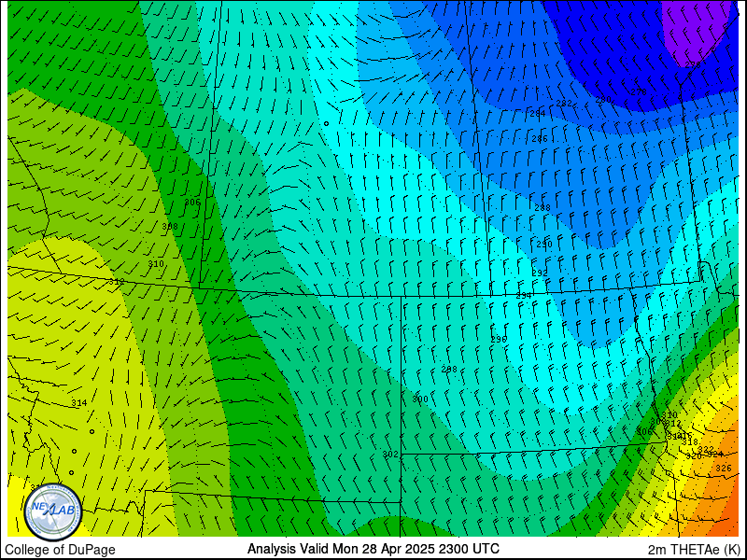The image size is (747, 560).
Task: Click the 308 contour label
Action: tap(170, 226)
